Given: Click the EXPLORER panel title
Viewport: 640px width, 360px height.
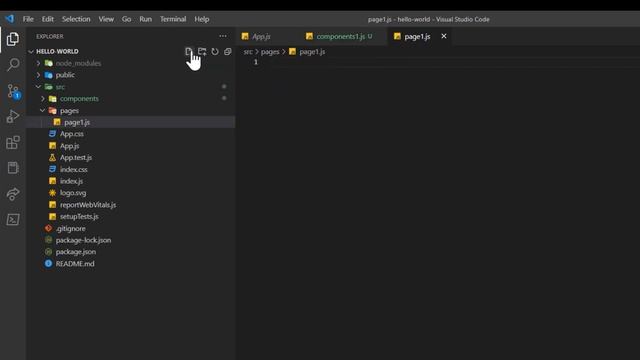Looking at the screenshot, I should [x=50, y=36].
